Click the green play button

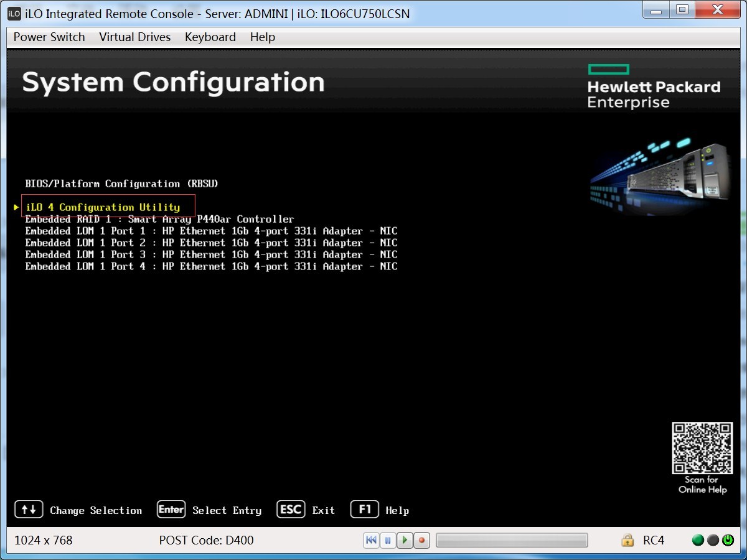(405, 540)
